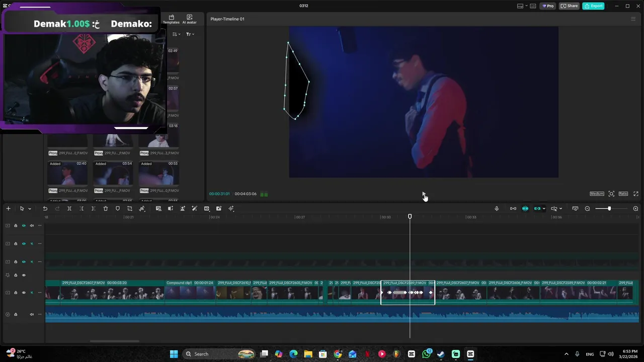Image resolution: width=644 pixels, height=362 pixels.
Task: Open Google Chrome from the taskbar
Action: 338,354
